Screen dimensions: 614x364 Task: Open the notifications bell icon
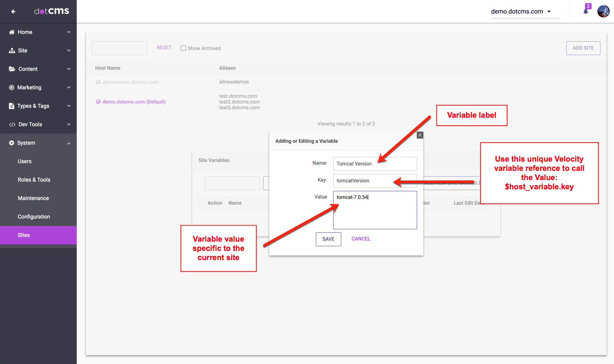(x=585, y=11)
